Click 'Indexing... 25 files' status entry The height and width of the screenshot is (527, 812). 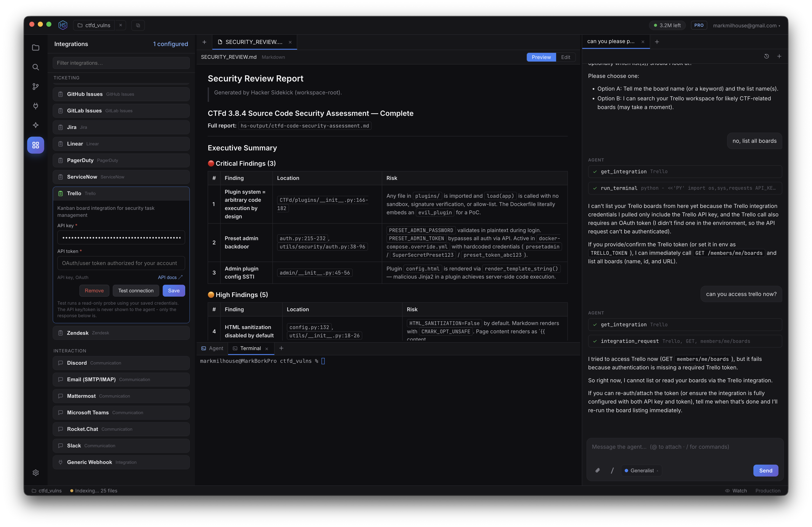(93, 491)
